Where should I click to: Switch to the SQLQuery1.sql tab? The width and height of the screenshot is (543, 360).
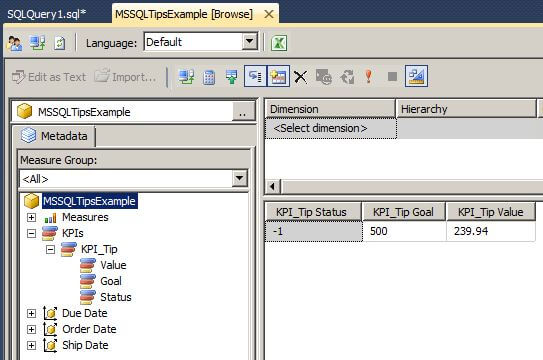(47, 14)
